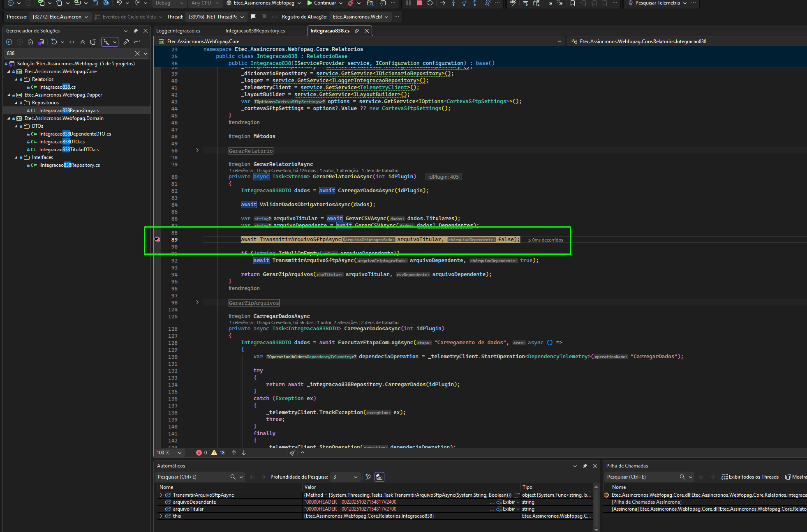Switch to Integracao838Repository.cs tab
The height and width of the screenshot is (532, 807).
[255, 31]
